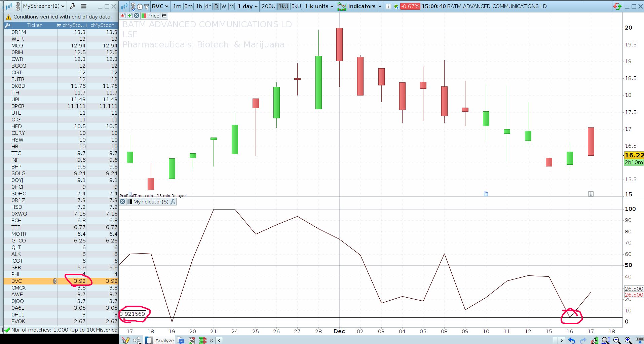
Task: Open the MyScreener(2) dropdown
Action: click(44, 6)
